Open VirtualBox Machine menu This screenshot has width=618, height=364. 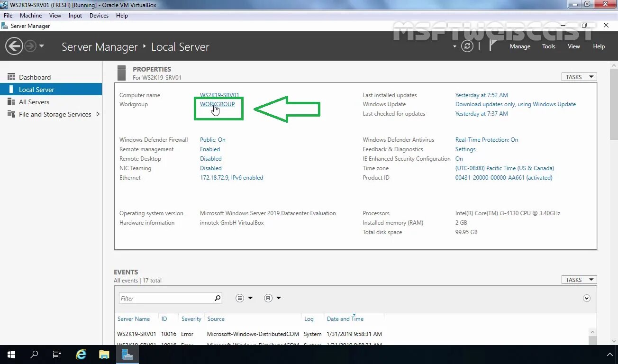point(31,16)
